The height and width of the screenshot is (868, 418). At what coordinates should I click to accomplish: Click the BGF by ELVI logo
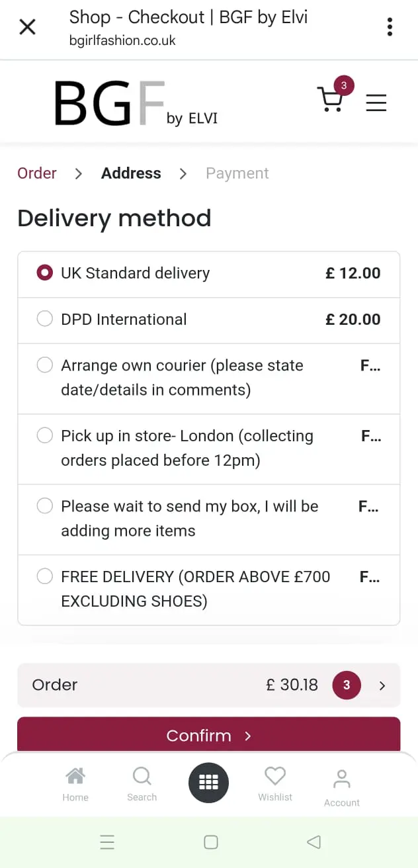pos(136,103)
